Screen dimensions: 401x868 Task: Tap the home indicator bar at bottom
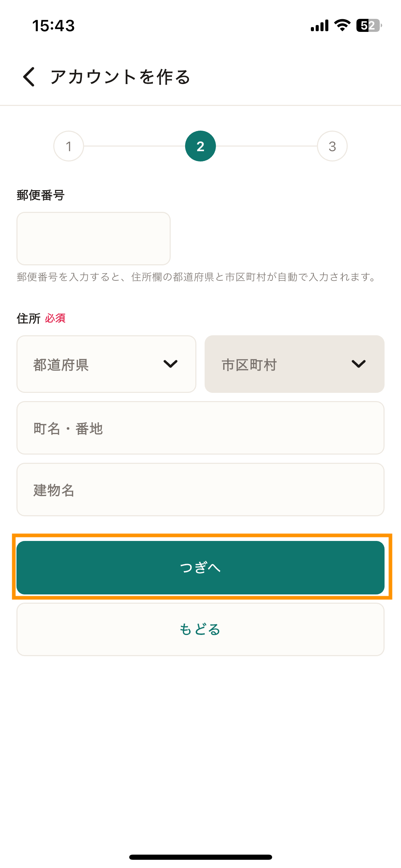pos(200,857)
